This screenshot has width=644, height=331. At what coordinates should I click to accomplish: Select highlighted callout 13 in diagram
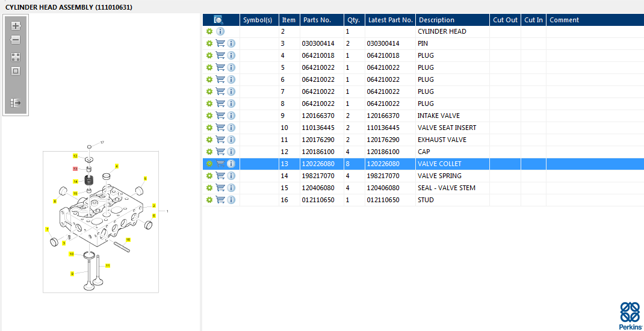click(x=75, y=169)
